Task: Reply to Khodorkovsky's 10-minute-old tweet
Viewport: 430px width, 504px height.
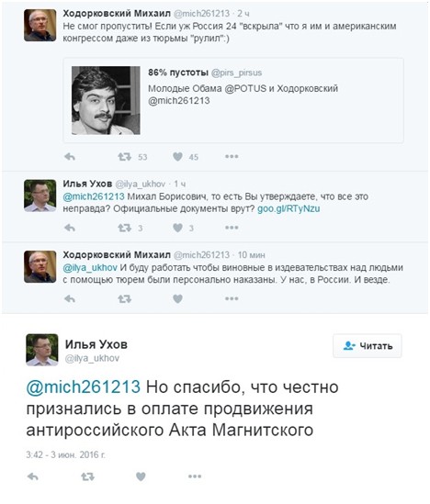Action: (x=70, y=299)
